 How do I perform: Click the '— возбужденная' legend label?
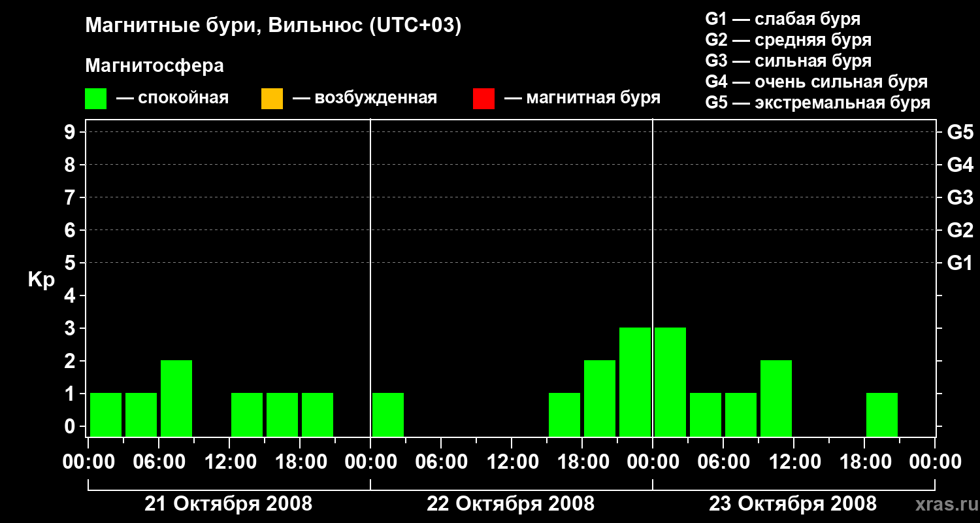(x=365, y=98)
